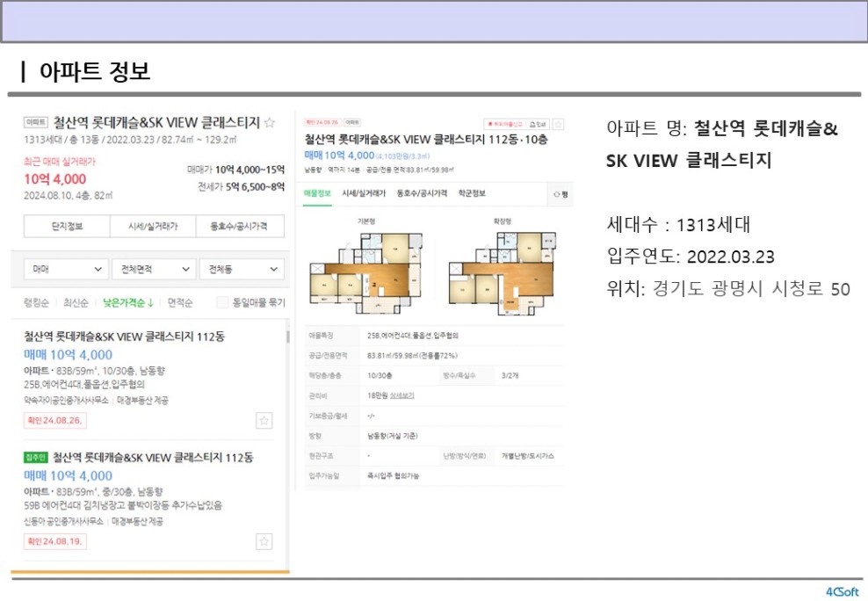Click the 매매가 10억 4,000~15억 range
The image size is (868, 601).
click(235, 170)
